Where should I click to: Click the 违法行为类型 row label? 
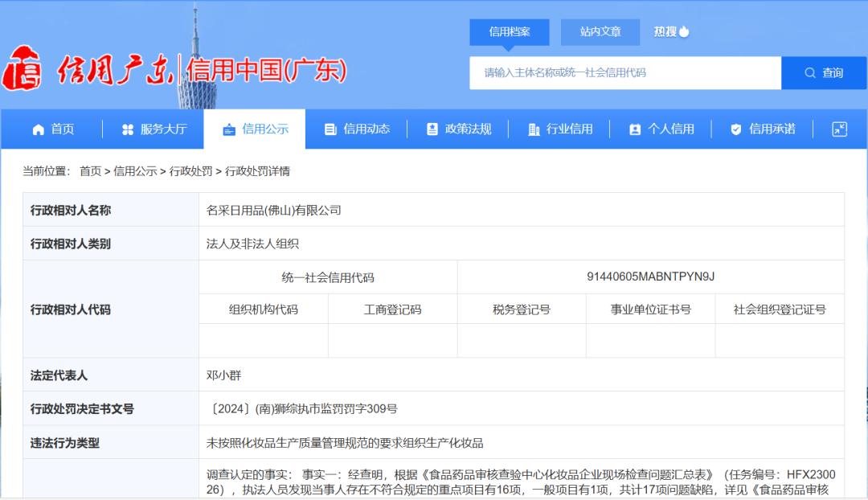(65, 443)
